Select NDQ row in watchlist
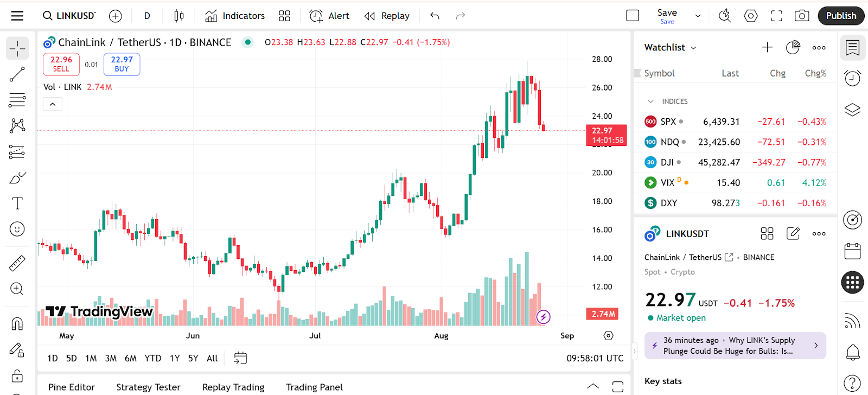The height and width of the screenshot is (395, 868). point(736,142)
